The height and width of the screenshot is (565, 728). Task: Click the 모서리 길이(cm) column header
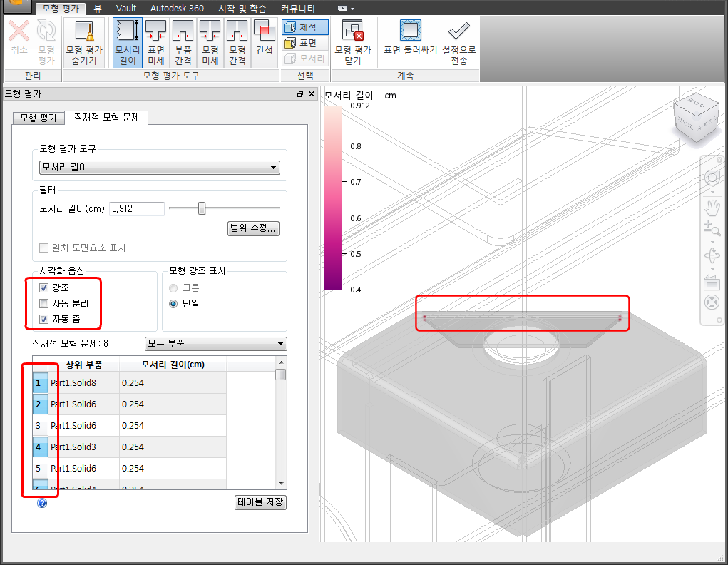pos(173,365)
